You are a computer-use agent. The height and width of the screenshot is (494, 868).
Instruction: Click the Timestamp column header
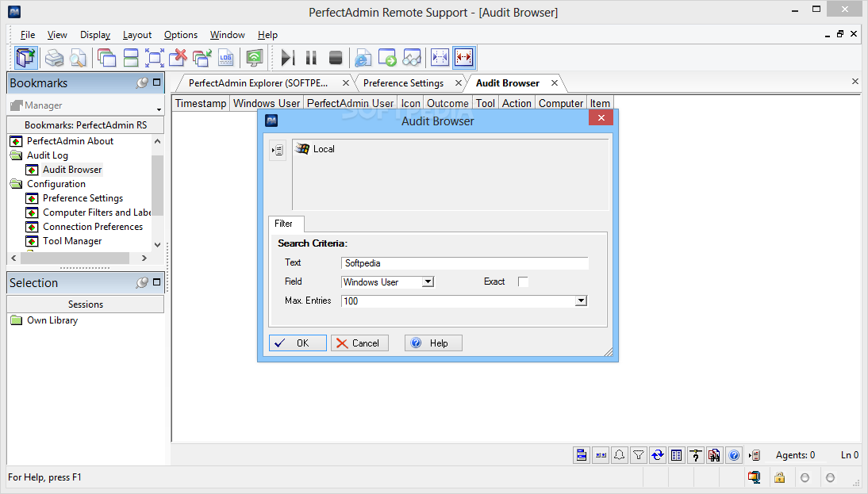(x=201, y=103)
